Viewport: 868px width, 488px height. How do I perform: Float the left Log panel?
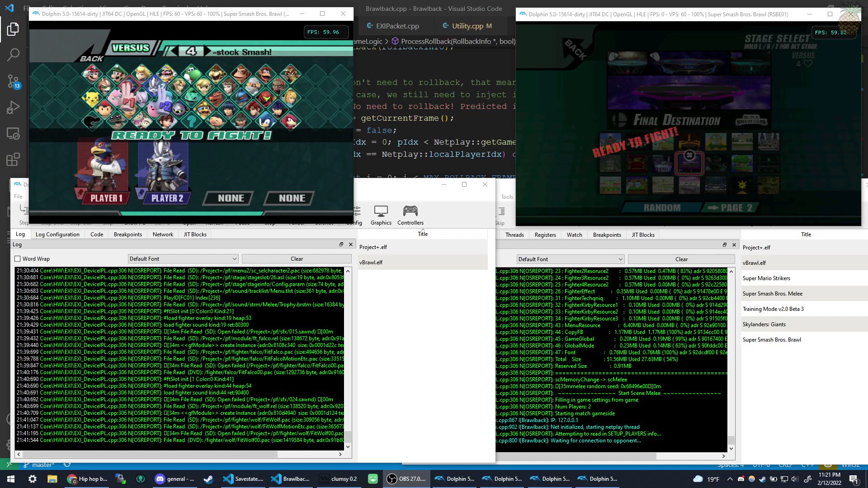[x=341, y=244]
